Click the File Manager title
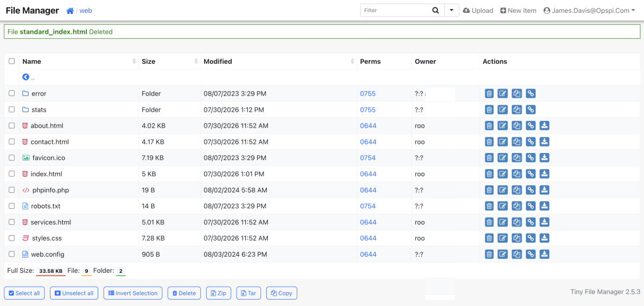This screenshot has height=306, width=644. click(32, 10)
